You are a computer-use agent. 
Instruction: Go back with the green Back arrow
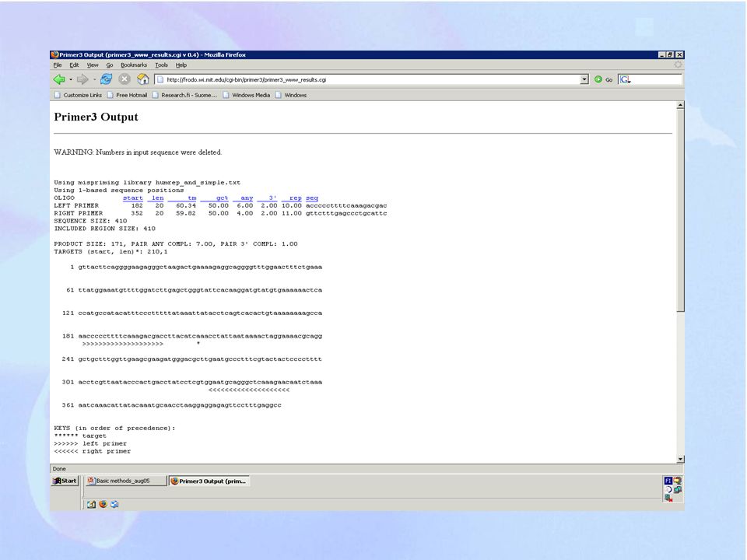59,79
